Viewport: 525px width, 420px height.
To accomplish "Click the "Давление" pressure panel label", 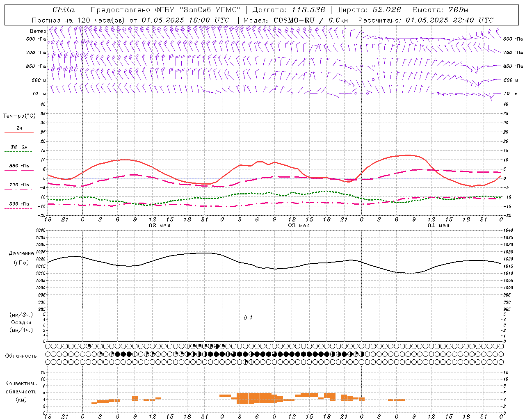I will click(21, 253).
